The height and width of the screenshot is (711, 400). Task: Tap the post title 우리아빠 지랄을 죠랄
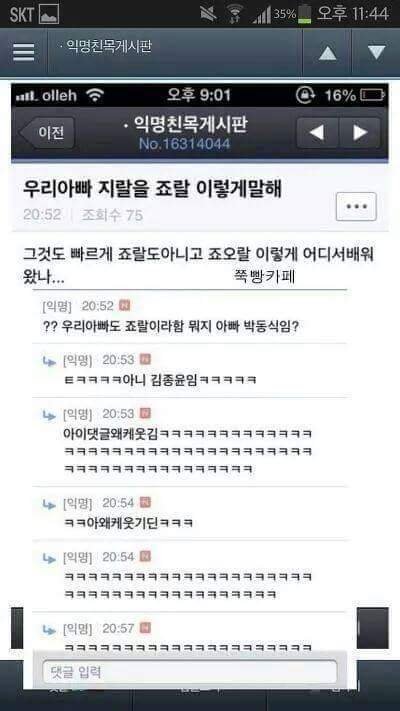coord(152,189)
